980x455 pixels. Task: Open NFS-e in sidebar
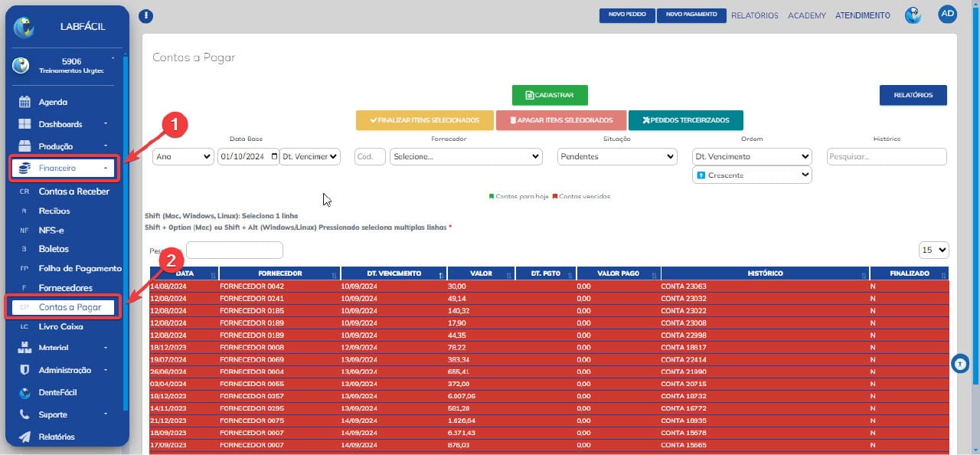(51, 230)
